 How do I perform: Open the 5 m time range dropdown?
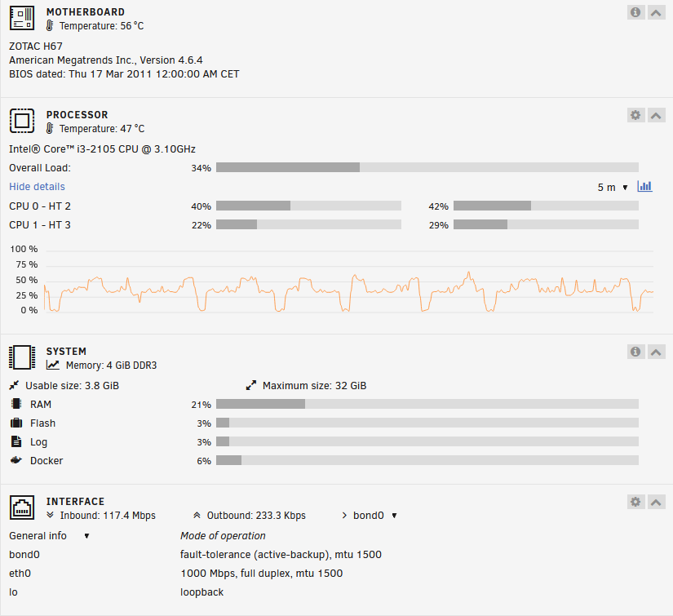coord(613,188)
